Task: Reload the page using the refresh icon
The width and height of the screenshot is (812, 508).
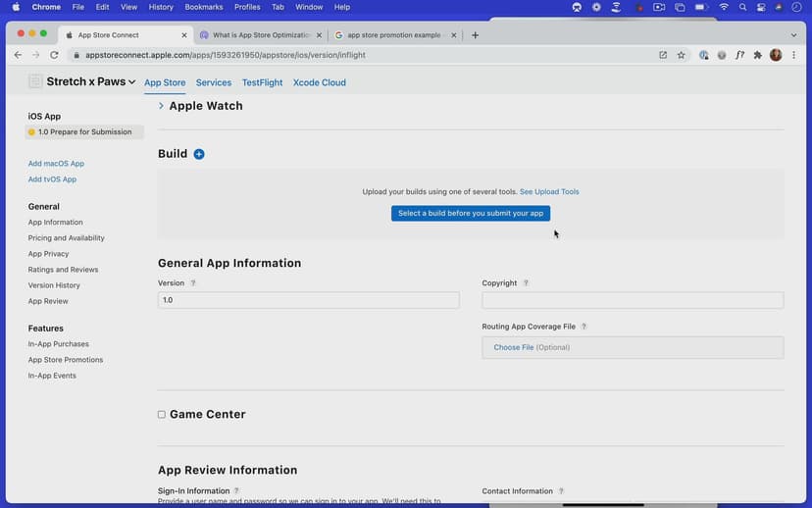Action: pos(54,55)
